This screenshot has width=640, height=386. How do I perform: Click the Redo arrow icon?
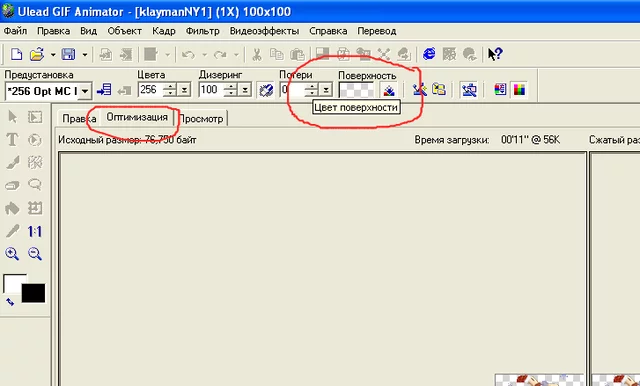220,54
